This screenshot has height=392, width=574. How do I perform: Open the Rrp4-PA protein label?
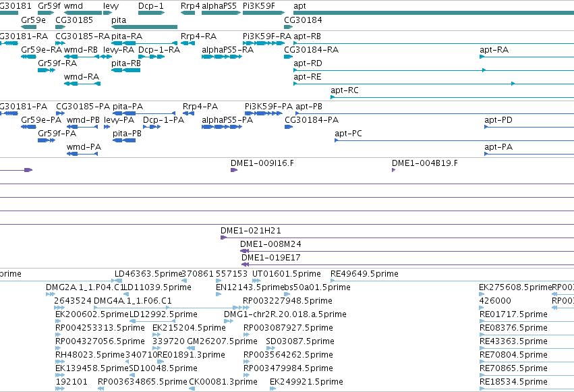(x=200, y=107)
